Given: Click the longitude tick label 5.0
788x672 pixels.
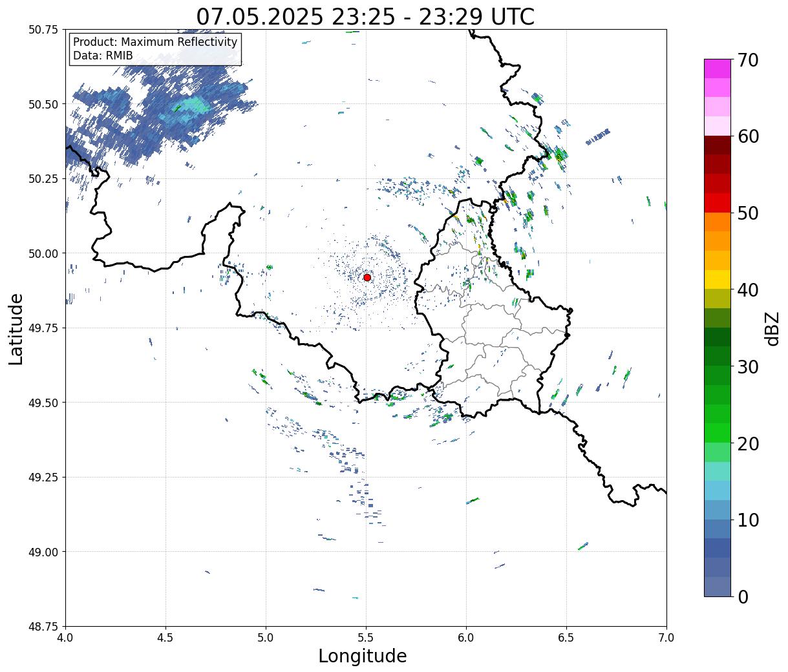Looking at the screenshot, I should point(266,638).
